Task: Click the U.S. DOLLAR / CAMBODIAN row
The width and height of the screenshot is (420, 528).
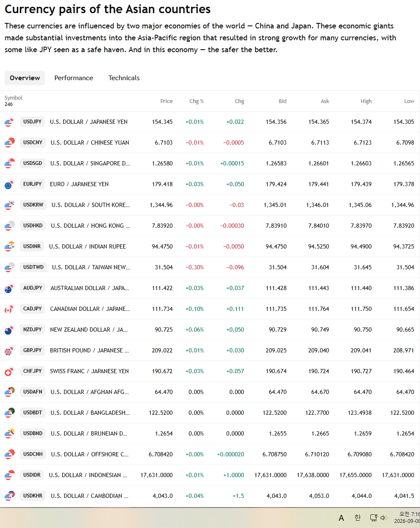Action: pos(210,496)
